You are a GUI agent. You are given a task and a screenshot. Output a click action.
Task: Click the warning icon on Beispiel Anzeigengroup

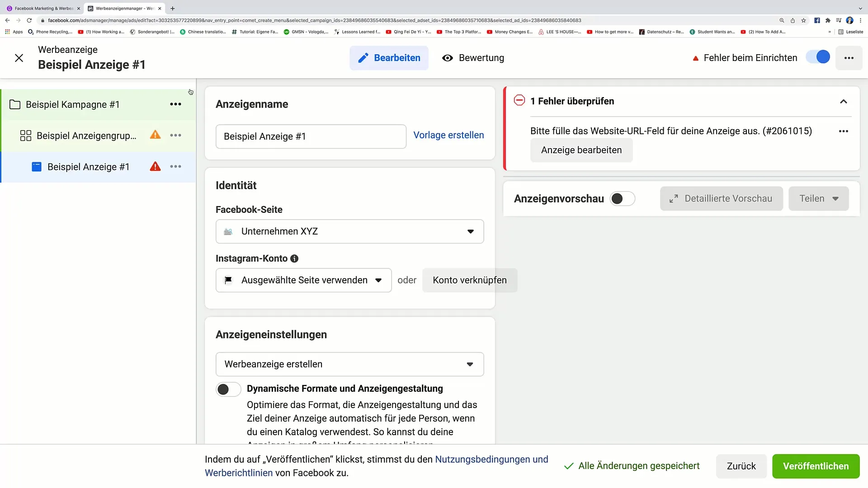(155, 135)
